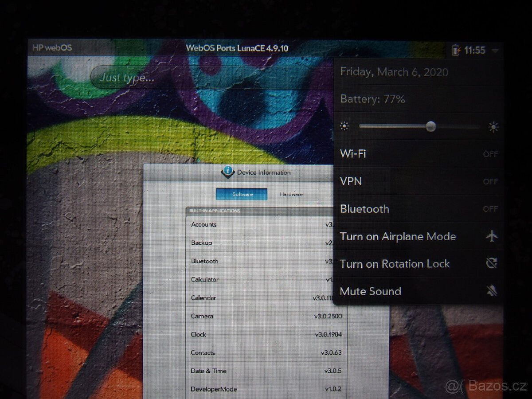
Task: Choose Mute Sound from the menu
Action: coord(370,291)
